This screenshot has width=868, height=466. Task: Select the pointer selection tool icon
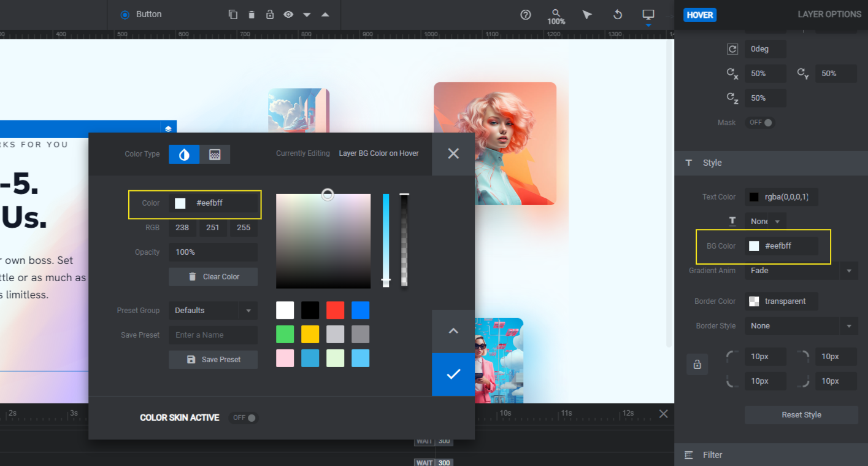(x=587, y=15)
